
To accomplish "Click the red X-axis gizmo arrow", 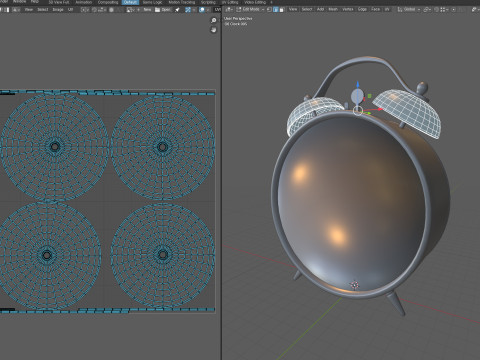I will point(379,109).
